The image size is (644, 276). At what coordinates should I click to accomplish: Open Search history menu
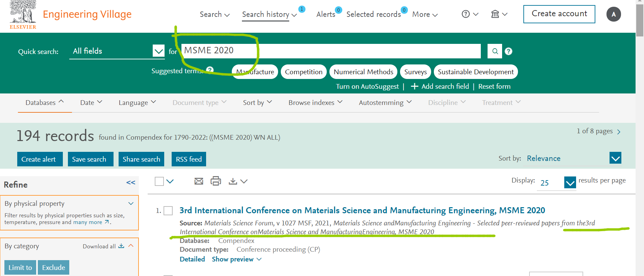click(x=269, y=14)
